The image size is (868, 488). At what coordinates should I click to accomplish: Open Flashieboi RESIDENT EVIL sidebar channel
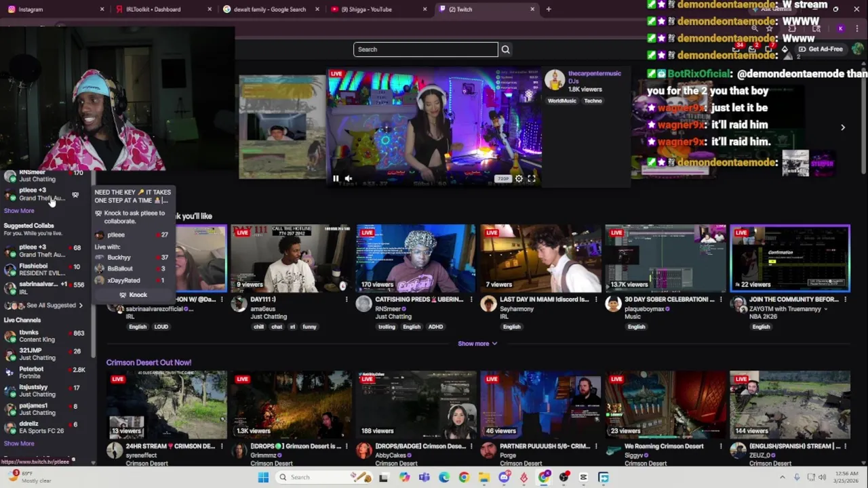(x=44, y=270)
